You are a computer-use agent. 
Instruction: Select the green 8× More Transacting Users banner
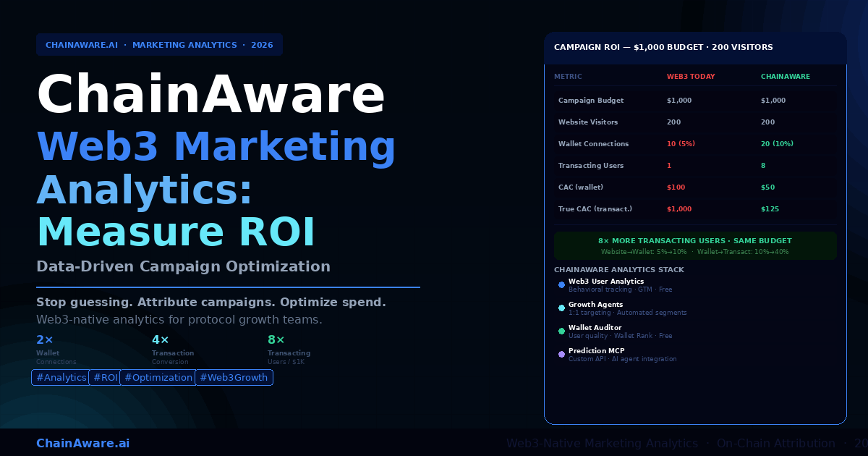coord(694,245)
